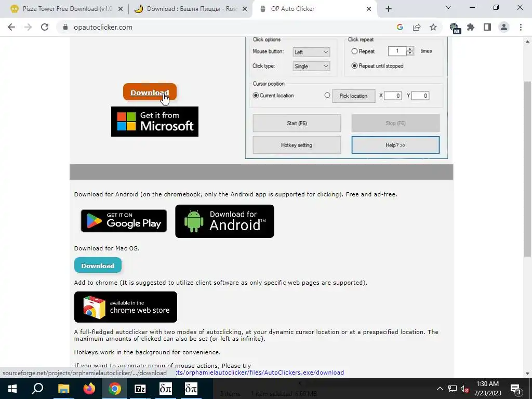Open Chrome three-dot menu
The width and height of the screenshot is (532, 399).
[x=521, y=27]
